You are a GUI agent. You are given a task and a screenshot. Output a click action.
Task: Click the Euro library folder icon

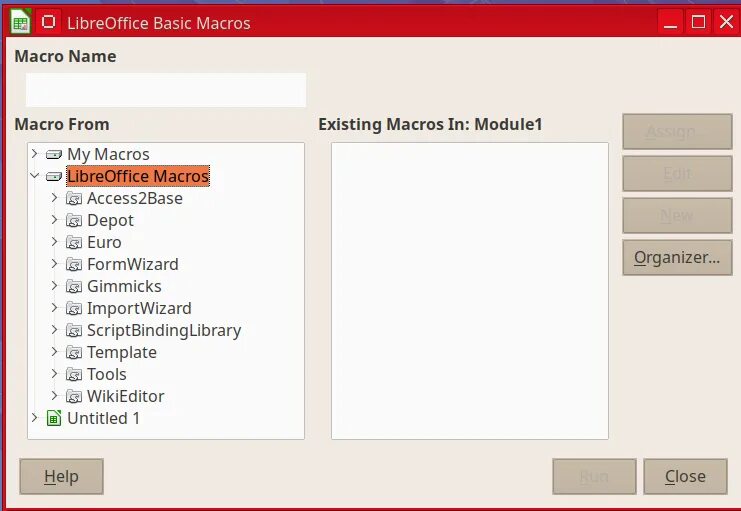tap(74, 243)
